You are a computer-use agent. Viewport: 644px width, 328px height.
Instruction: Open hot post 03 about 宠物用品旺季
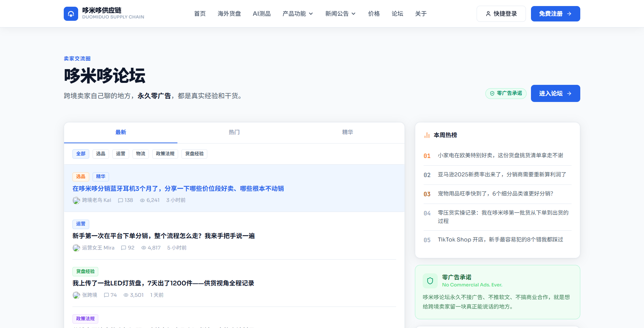[x=495, y=194]
